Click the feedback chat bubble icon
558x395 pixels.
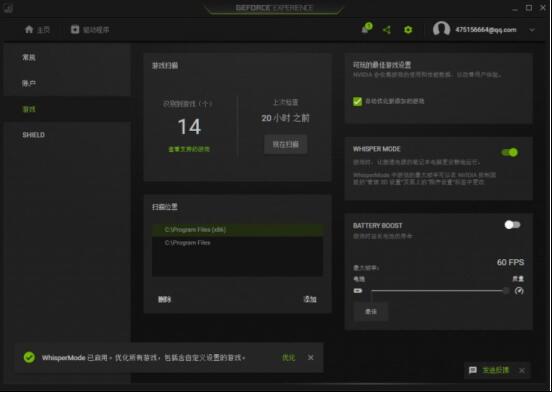tap(472, 370)
